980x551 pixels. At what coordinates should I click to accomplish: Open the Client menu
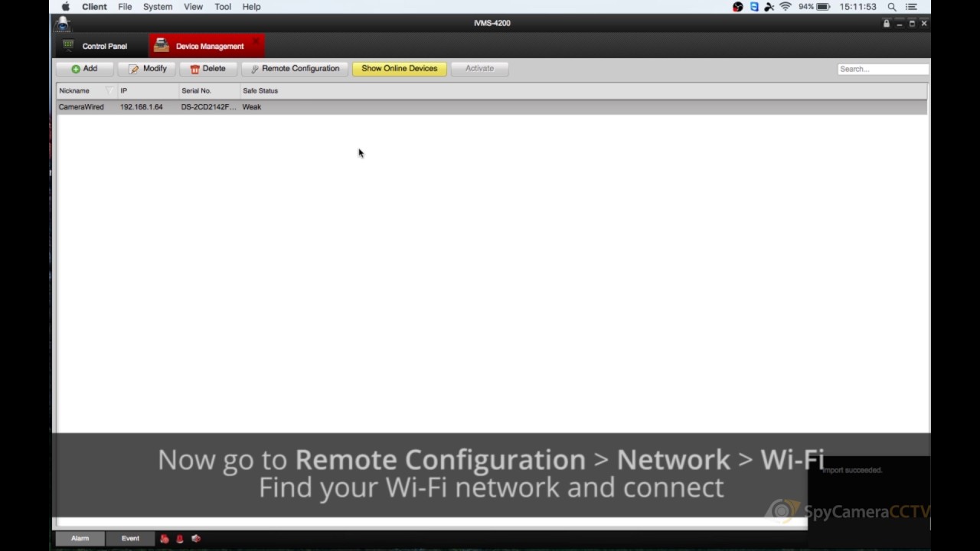94,7
